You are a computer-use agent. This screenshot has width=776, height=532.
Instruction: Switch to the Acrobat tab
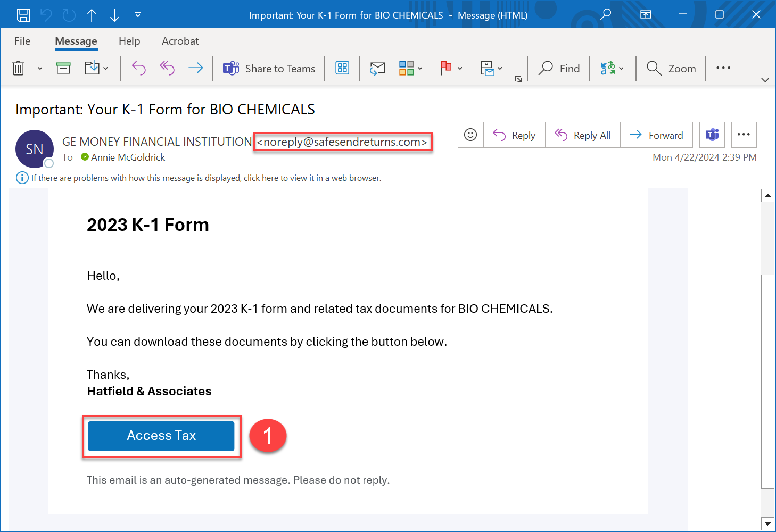(180, 41)
